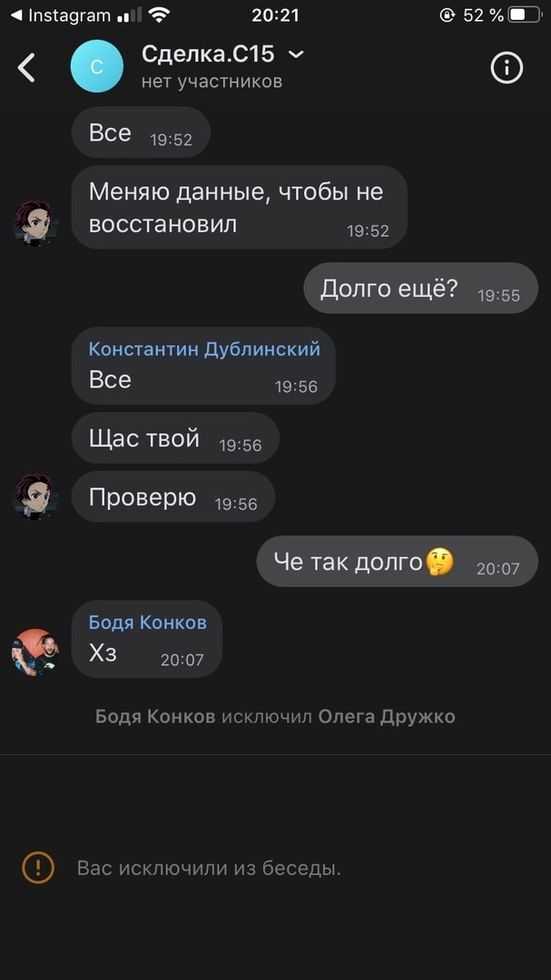Tap the 'нет участников' subtitle

click(212, 82)
